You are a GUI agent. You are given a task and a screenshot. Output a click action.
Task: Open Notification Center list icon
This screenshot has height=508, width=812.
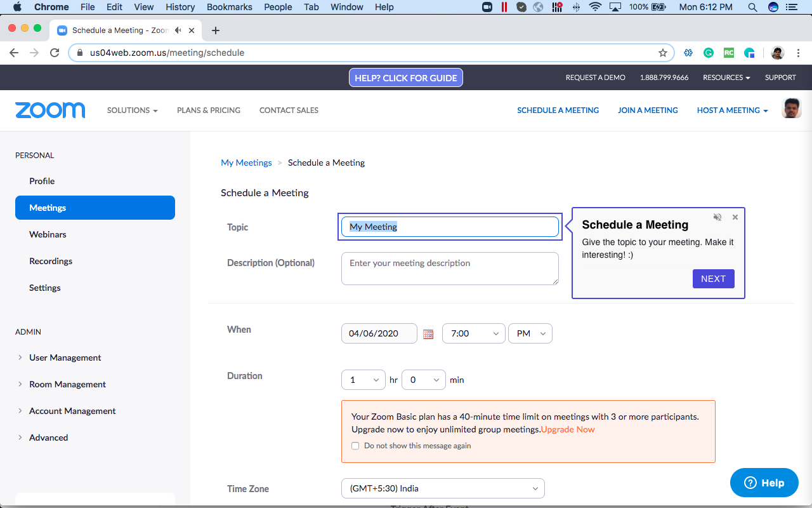click(793, 7)
